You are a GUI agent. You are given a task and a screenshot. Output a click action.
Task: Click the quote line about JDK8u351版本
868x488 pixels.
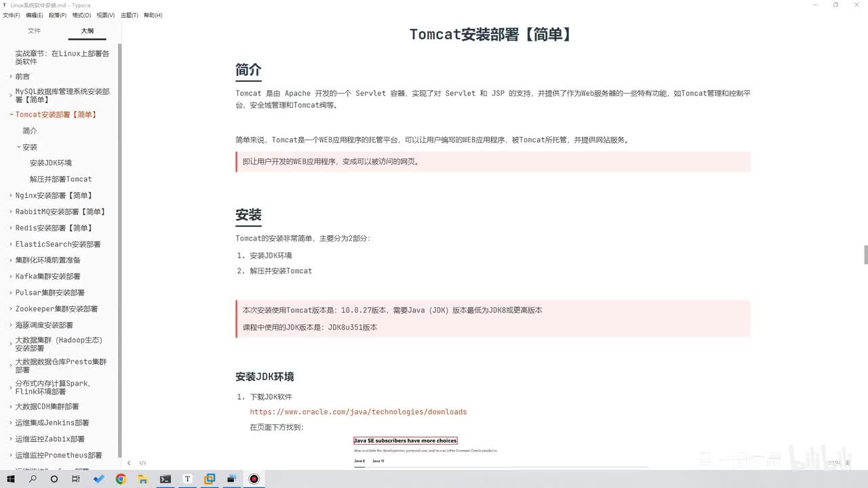[310, 327]
